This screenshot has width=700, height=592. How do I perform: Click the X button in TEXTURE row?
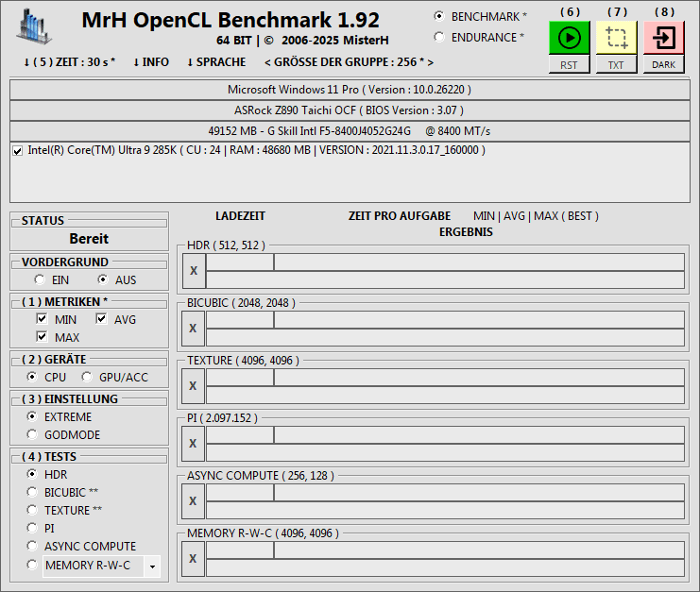click(x=194, y=386)
